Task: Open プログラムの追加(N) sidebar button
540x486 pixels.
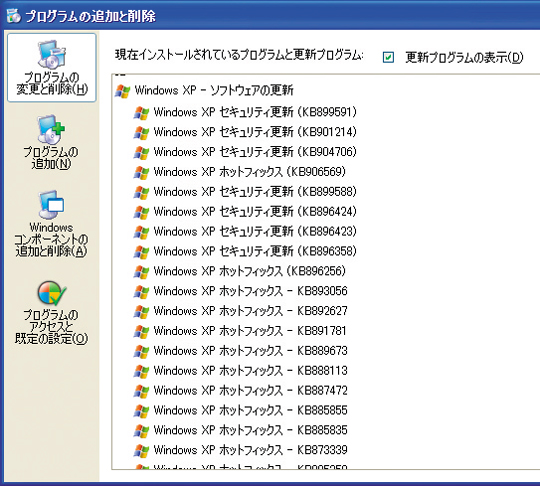Action: coord(51,142)
